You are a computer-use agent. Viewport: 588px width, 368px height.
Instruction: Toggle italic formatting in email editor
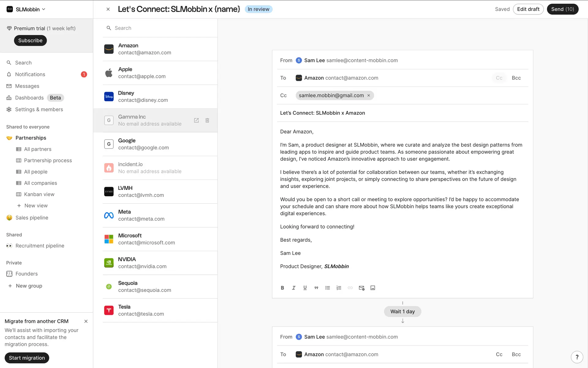pyautogui.click(x=294, y=288)
